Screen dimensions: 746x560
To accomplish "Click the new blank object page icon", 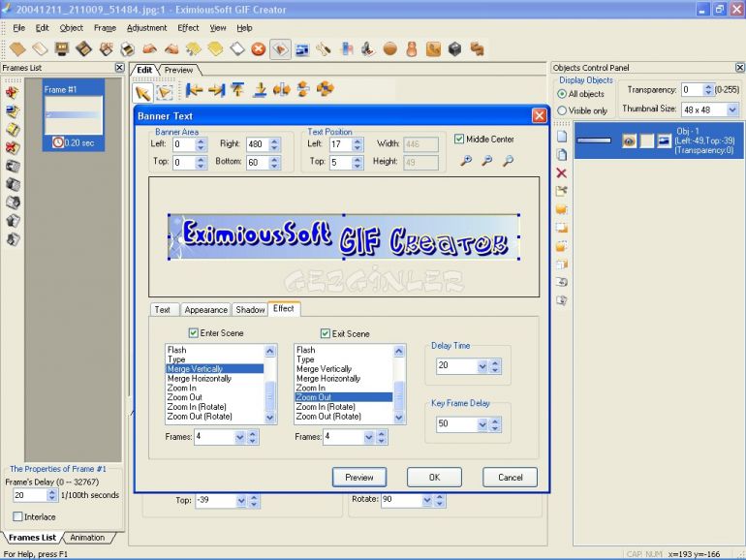I will tap(562, 137).
